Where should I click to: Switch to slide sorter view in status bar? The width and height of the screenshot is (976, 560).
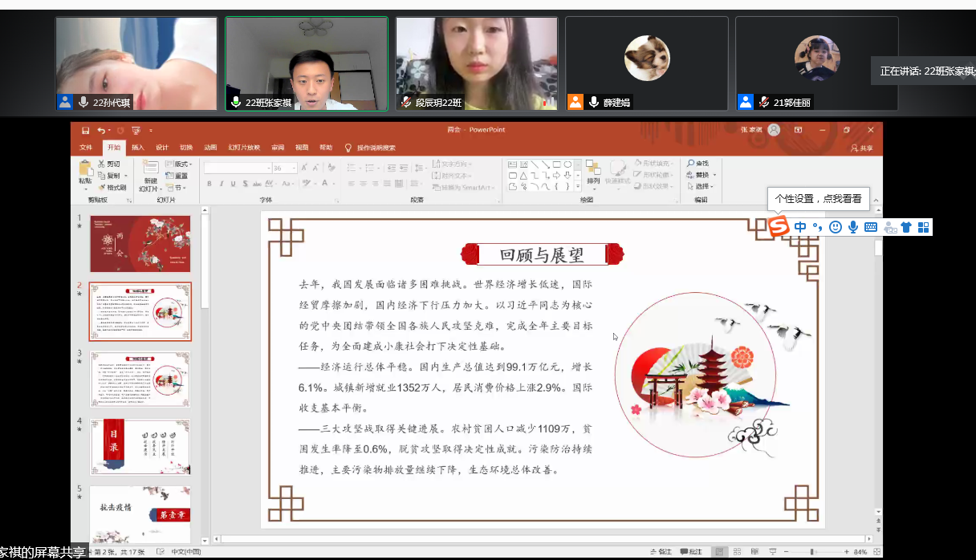(x=738, y=552)
